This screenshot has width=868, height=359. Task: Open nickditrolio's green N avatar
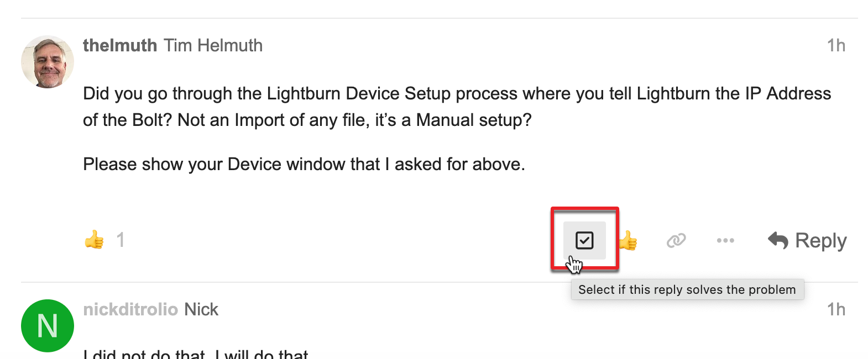48,326
